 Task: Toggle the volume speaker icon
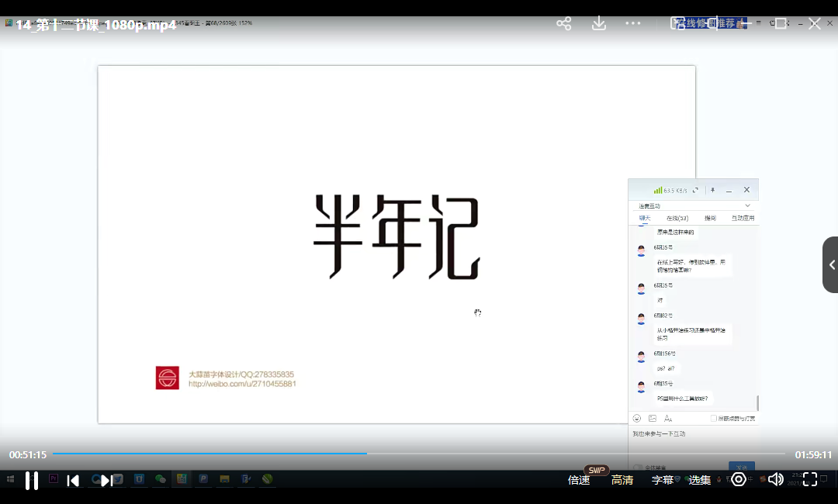coord(775,479)
